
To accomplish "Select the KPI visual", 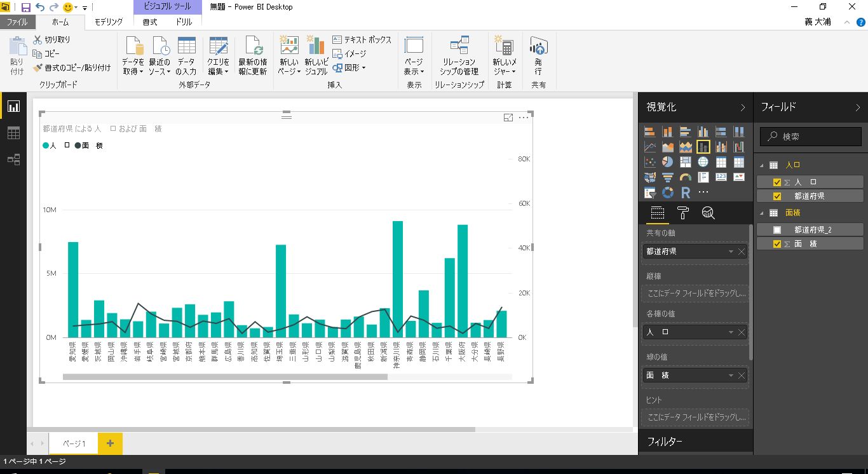I will (738, 177).
